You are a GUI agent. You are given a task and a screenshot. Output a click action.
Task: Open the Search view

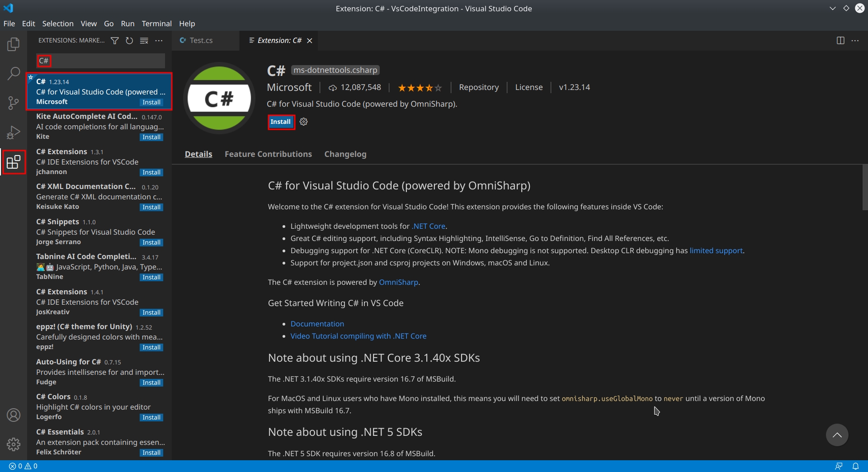[13, 73]
